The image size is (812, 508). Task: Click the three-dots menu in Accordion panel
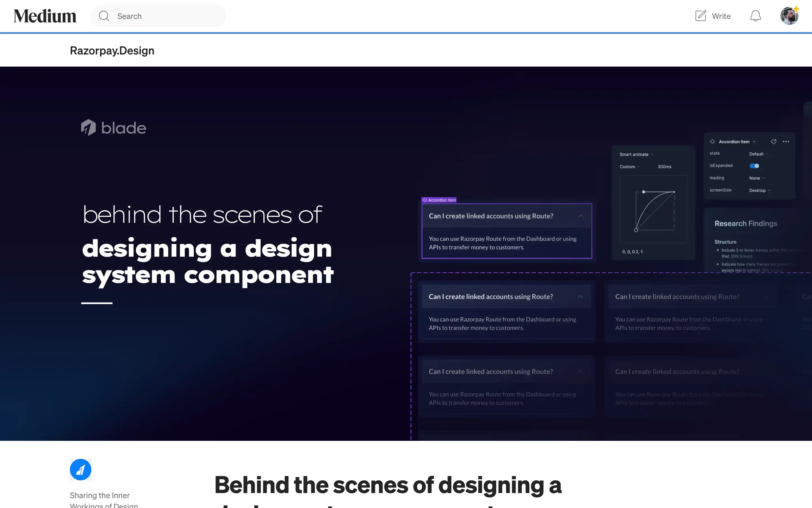[x=786, y=142]
